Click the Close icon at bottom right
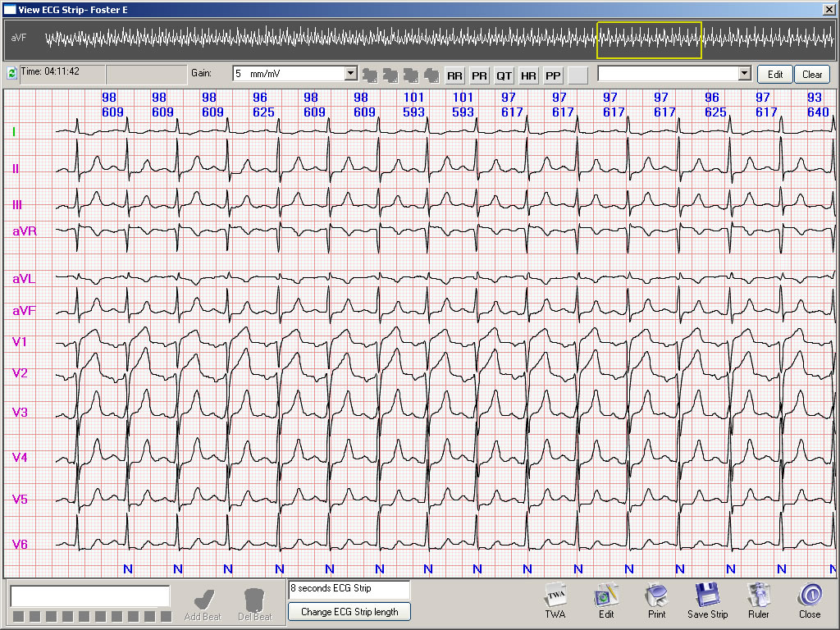 click(809, 600)
